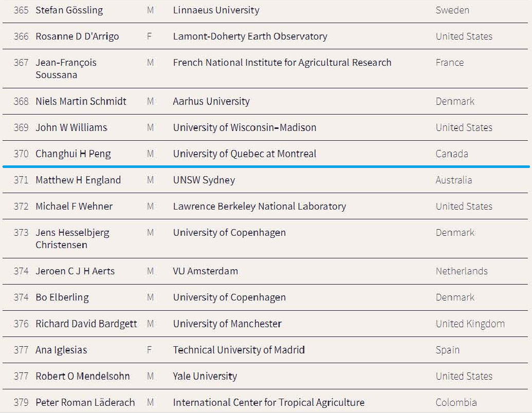Click on Niels Martin Schmidt
The image size is (532, 413).
point(81,101)
